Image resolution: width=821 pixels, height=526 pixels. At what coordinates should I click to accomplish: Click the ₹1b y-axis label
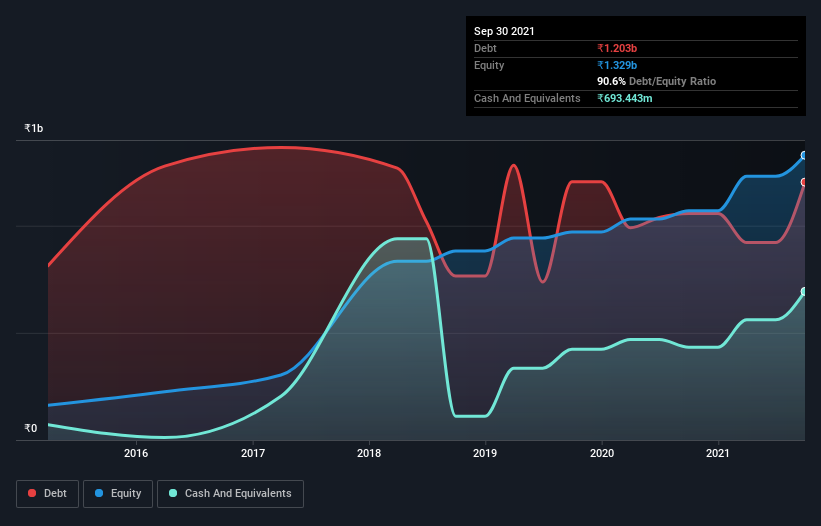[x=34, y=128]
